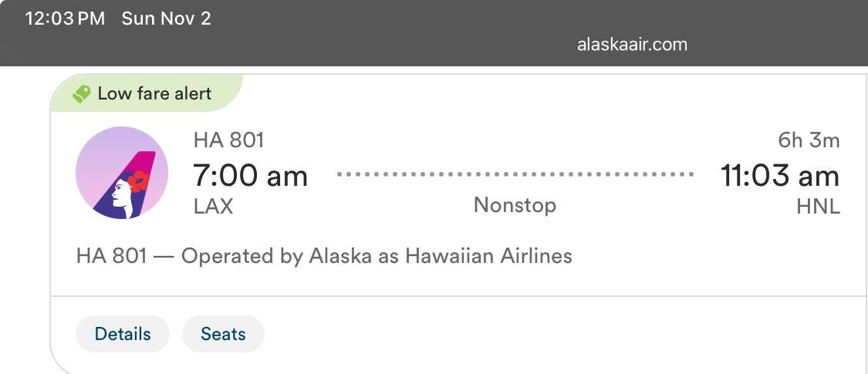Click the Hawaiian Airlines circular logo
This screenshot has height=374, width=868.
point(122,173)
